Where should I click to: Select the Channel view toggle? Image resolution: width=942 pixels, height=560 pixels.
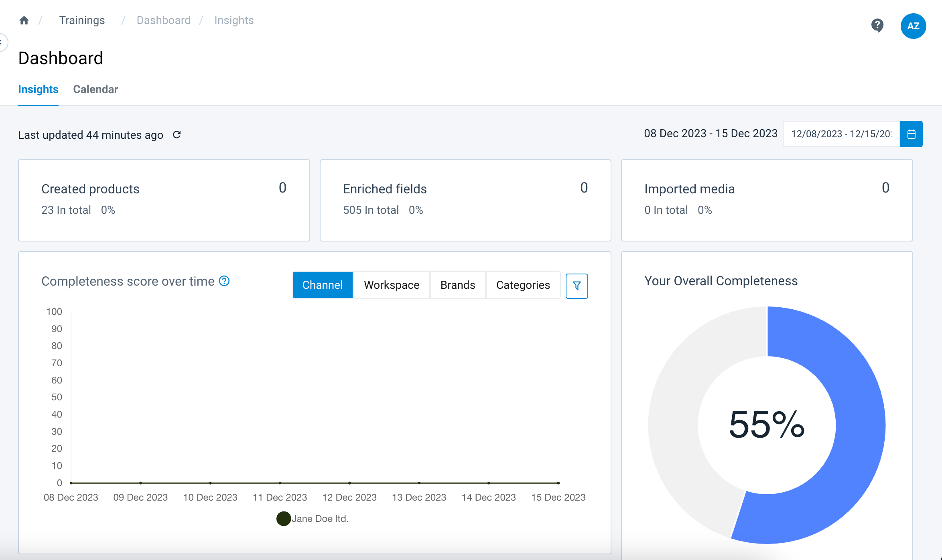pos(323,285)
